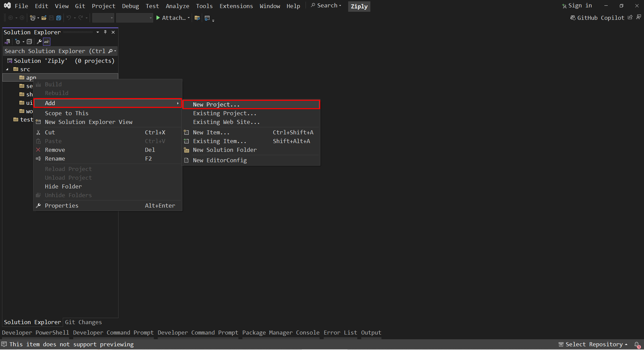Image resolution: width=644 pixels, height=350 pixels.
Task: Open the New Project icon dropdown arrow
Action: click(38, 18)
